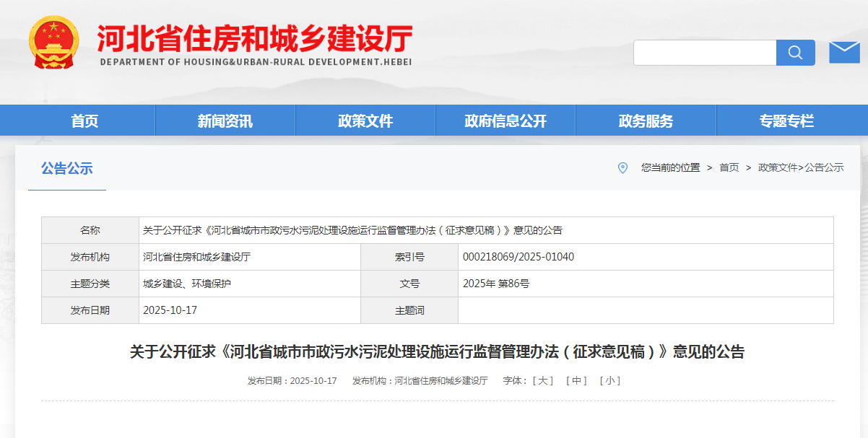Viewport: 868px width, 438px height.
Task: Click the location pin icon in breadcrumb
Action: (622, 167)
